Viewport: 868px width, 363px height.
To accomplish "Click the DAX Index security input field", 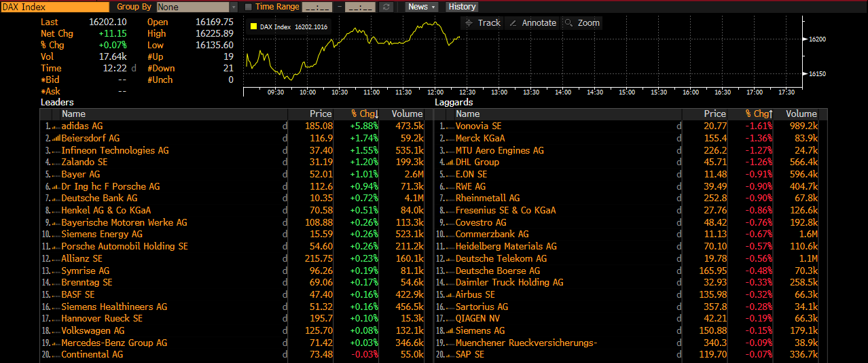I will [x=54, y=6].
